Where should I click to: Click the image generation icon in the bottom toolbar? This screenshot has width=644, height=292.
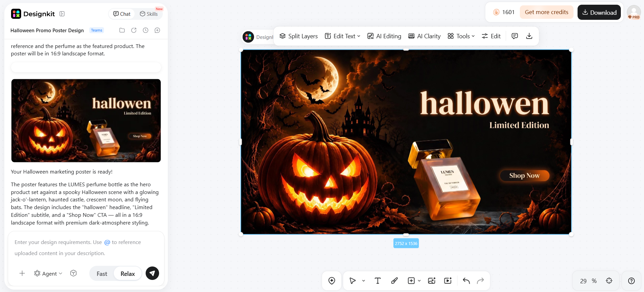432,281
